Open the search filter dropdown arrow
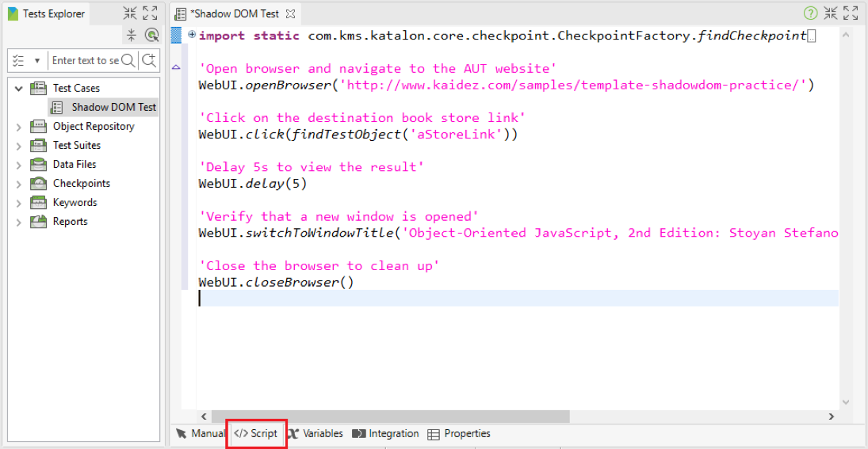Screen dimensions: 868x449 [x=37, y=60]
